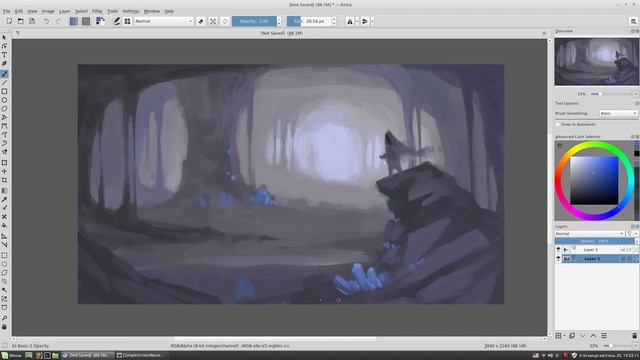Select the Pan hand tool
Image resolution: width=640 pixels, height=360 pixels.
click(x=4, y=327)
